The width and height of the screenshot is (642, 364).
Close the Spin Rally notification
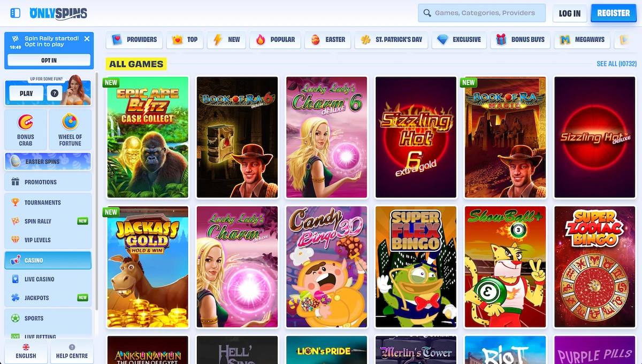click(87, 39)
